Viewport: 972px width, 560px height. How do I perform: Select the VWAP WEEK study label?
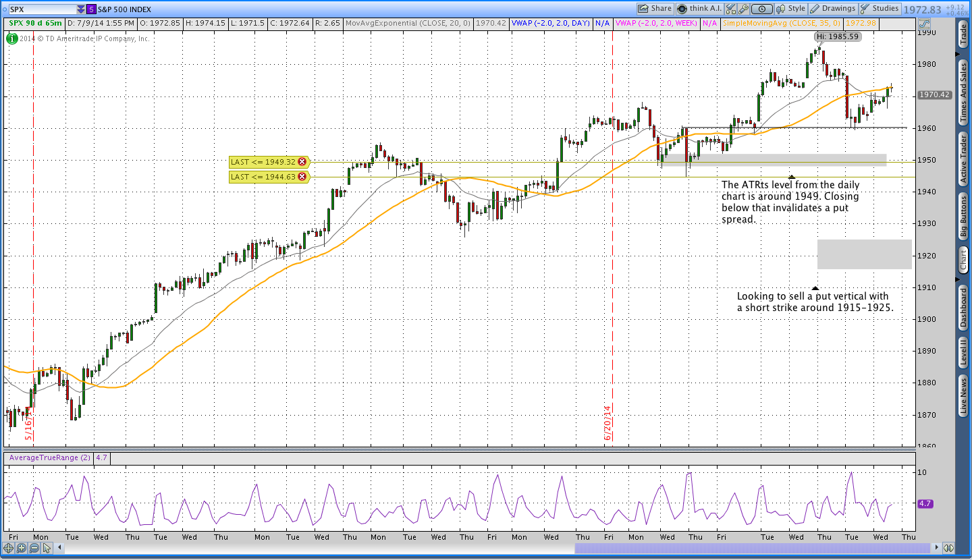click(657, 23)
